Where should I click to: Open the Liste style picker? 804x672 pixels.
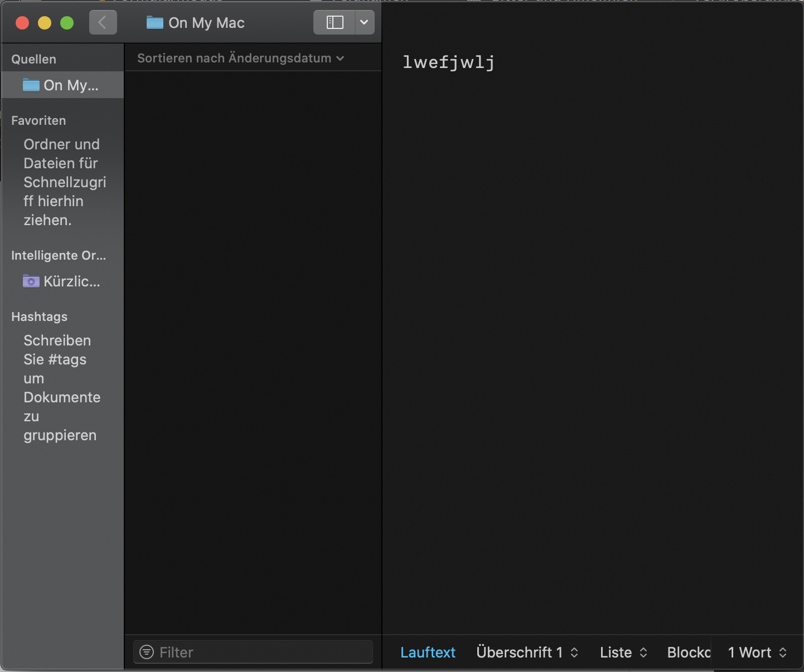[623, 652]
